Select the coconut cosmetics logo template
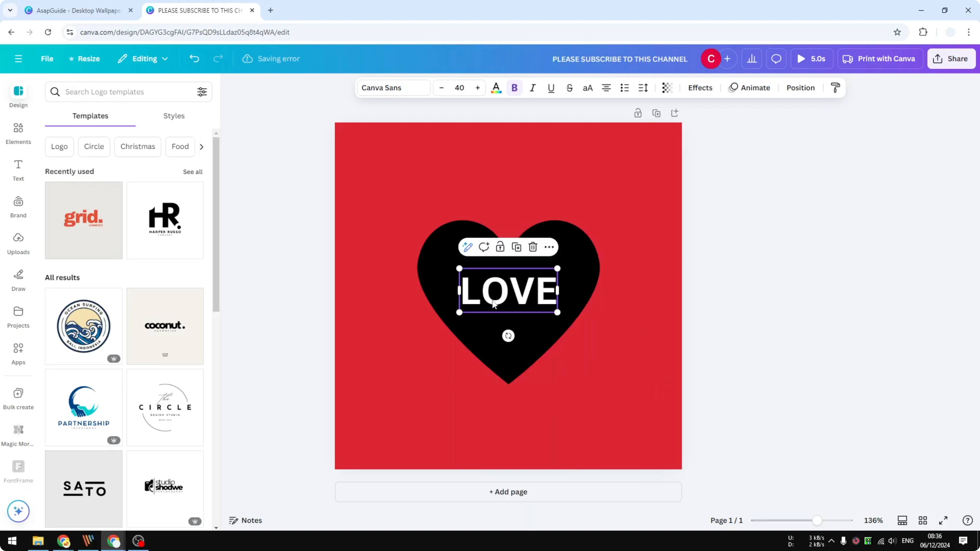 click(165, 326)
